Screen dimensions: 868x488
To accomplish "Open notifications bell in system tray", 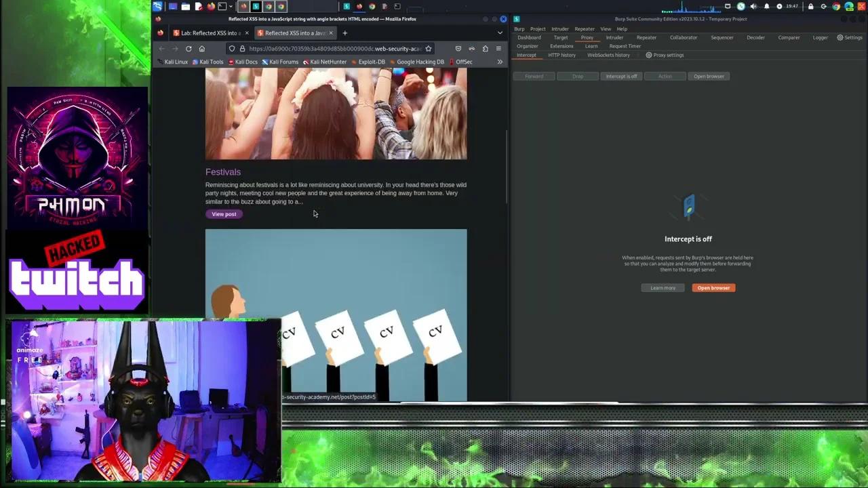I will pyautogui.click(x=767, y=7).
